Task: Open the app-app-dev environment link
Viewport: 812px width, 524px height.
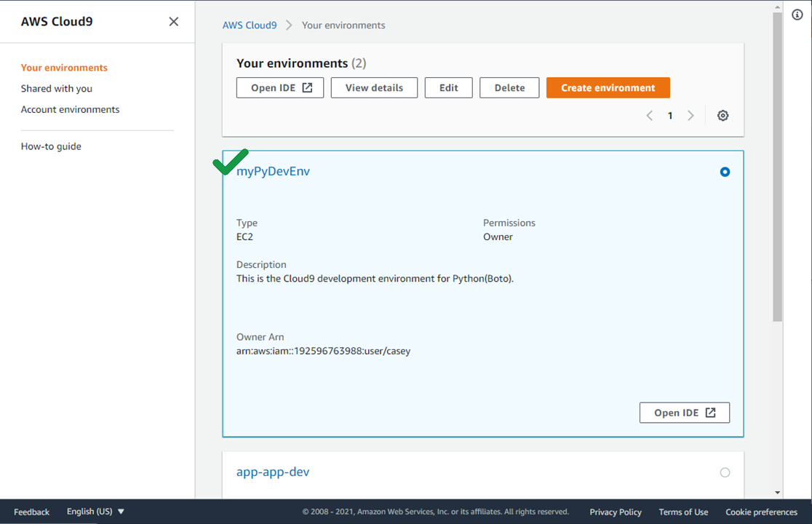Action: tap(273, 472)
